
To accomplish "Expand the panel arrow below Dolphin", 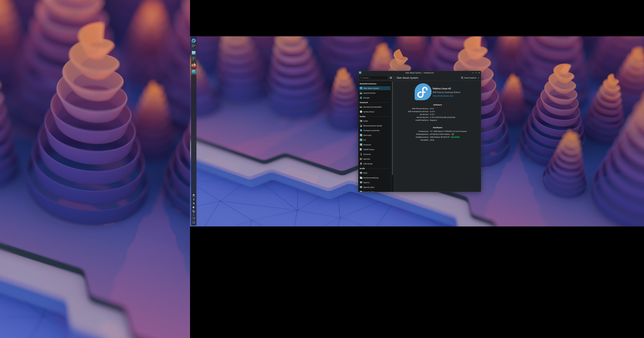I will coord(193,59).
